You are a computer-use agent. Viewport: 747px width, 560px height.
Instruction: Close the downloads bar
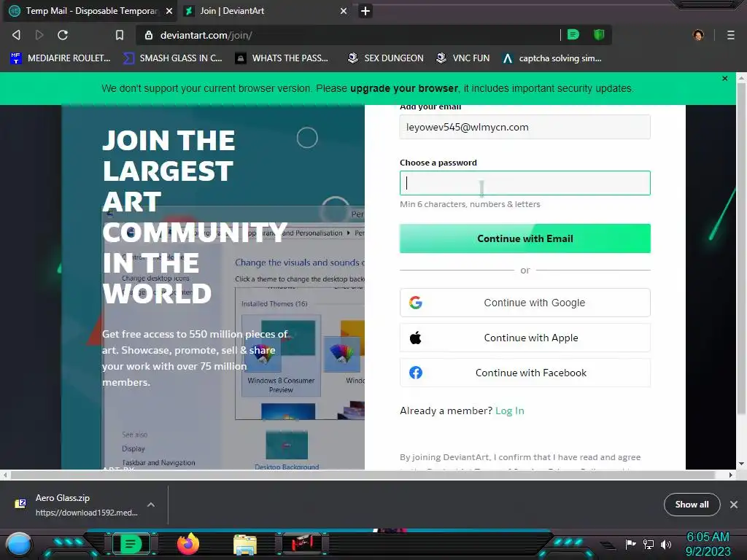[734, 505]
